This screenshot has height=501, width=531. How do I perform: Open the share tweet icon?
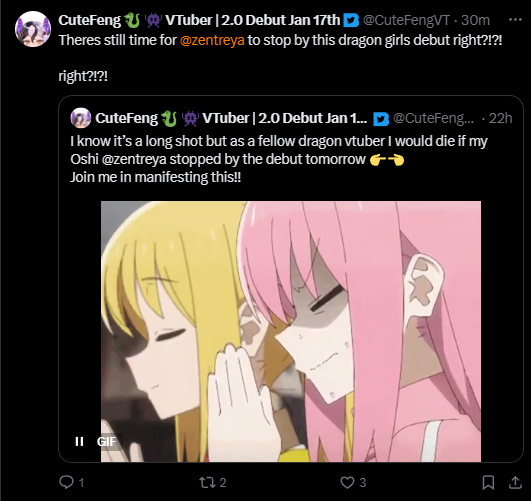(x=515, y=482)
